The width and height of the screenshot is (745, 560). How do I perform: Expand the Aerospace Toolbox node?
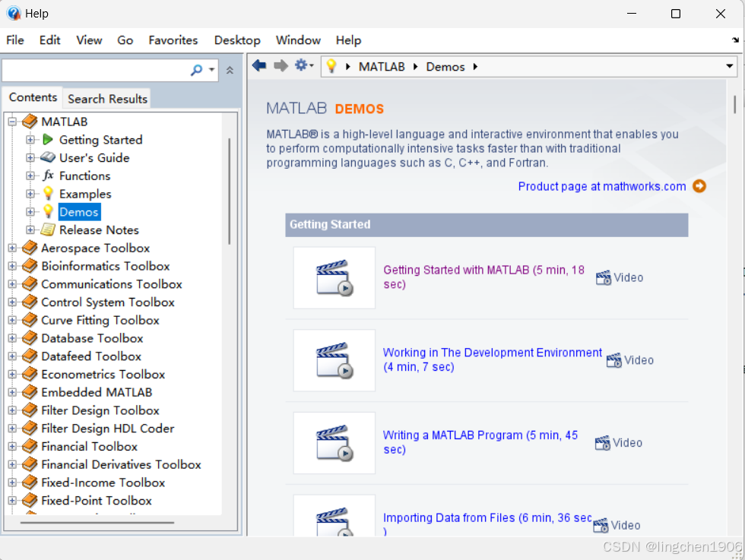pyautogui.click(x=12, y=248)
